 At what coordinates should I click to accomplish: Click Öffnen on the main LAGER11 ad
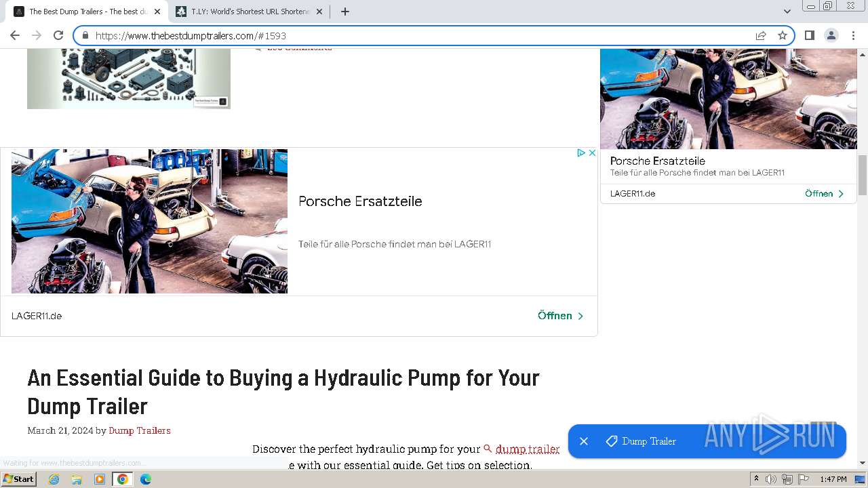click(560, 316)
